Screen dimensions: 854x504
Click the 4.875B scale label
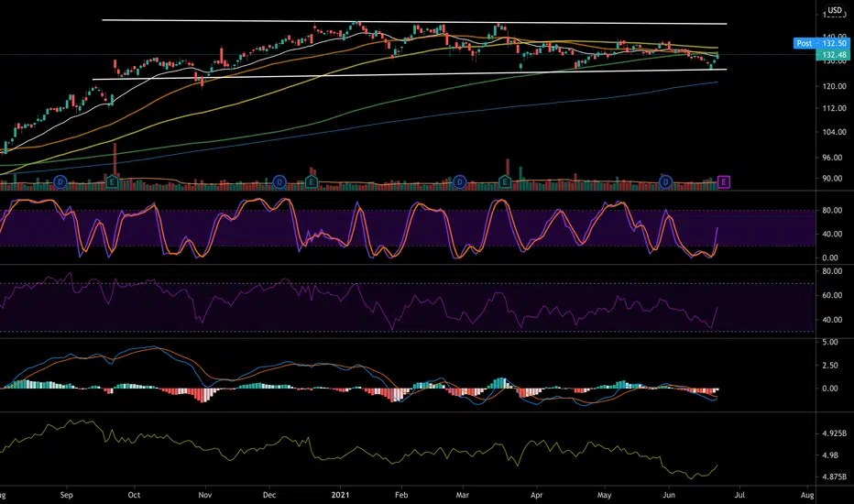[835, 477]
